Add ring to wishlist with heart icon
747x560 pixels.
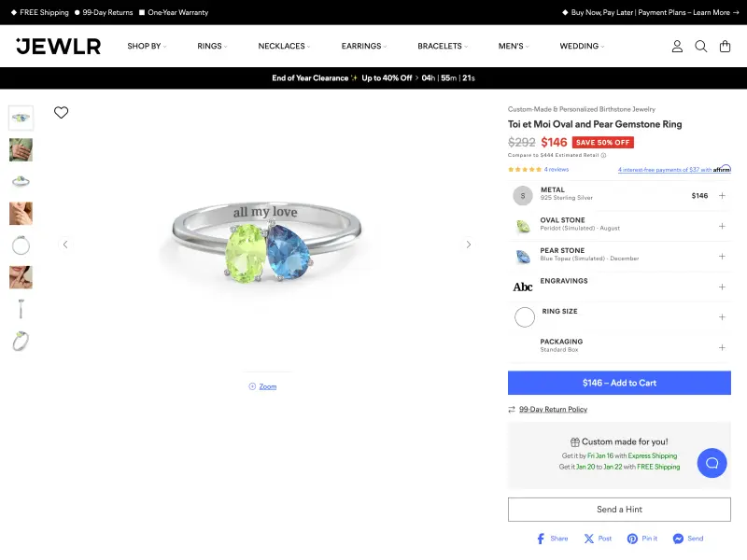click(62, 113)
